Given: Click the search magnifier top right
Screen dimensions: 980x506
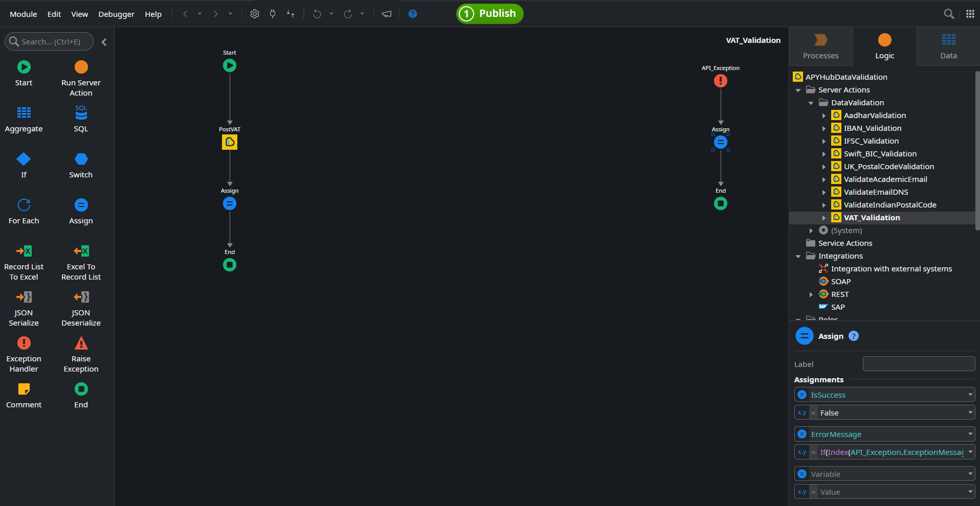Looking at the screenshot, I should pos(949,14).
